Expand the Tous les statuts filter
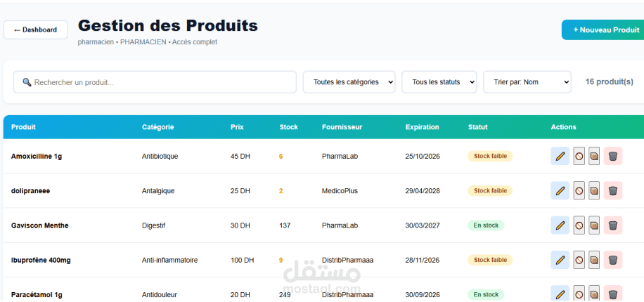This screenshot has height=302, width=644. click(x=439, y=82)
